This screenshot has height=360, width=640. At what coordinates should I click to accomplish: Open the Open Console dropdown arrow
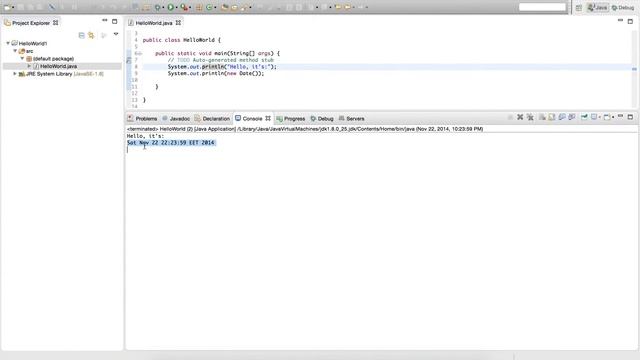[x=613, y=118]
